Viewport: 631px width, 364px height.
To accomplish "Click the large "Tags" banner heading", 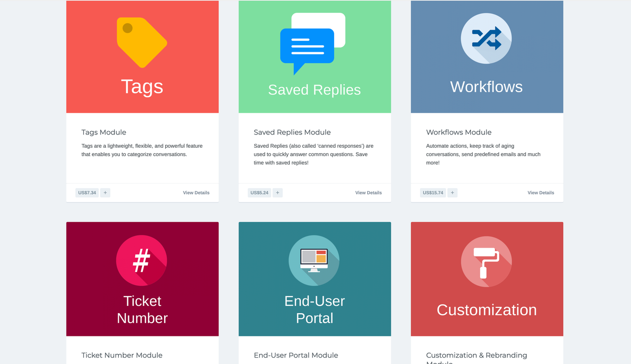I will coord(142,87).
